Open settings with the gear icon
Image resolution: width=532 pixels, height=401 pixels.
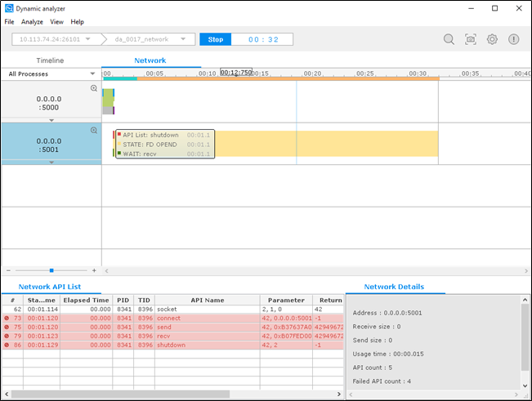[492, 39]
